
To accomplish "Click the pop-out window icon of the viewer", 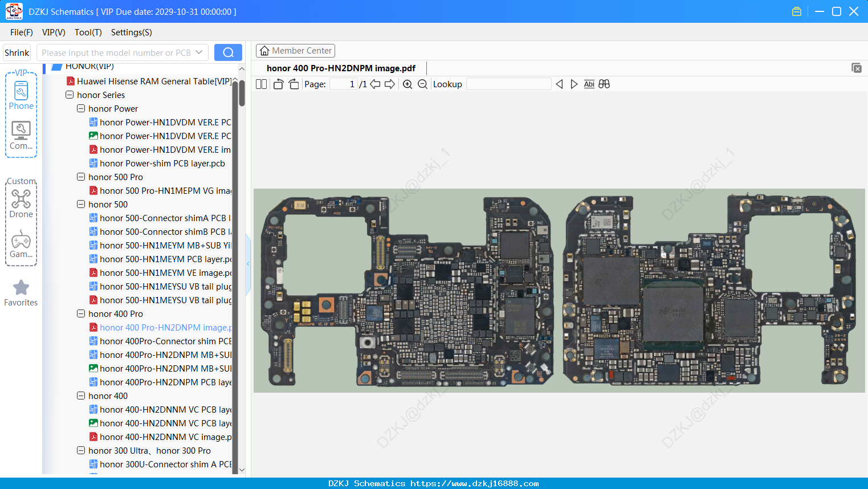I will (x=857, y=68).
